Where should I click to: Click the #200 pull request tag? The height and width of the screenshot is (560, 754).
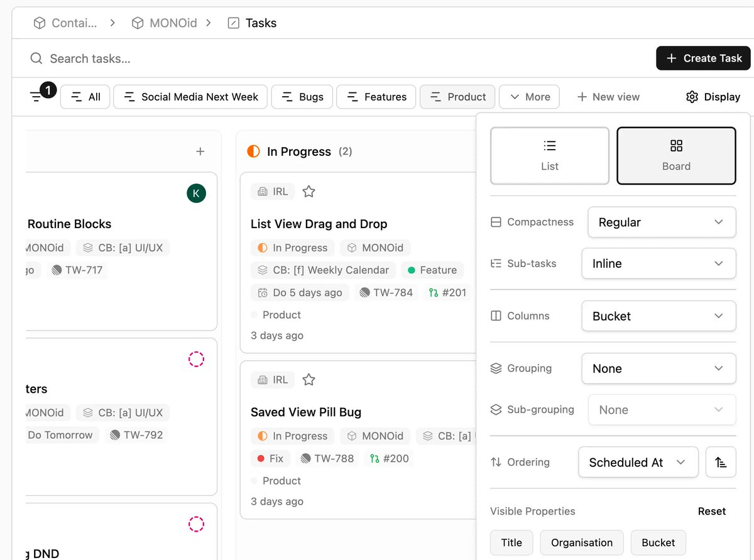click(390, 458)
